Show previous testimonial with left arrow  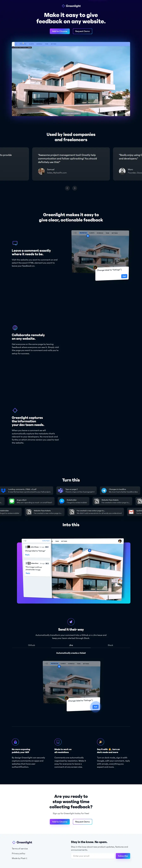click(67, 188)
